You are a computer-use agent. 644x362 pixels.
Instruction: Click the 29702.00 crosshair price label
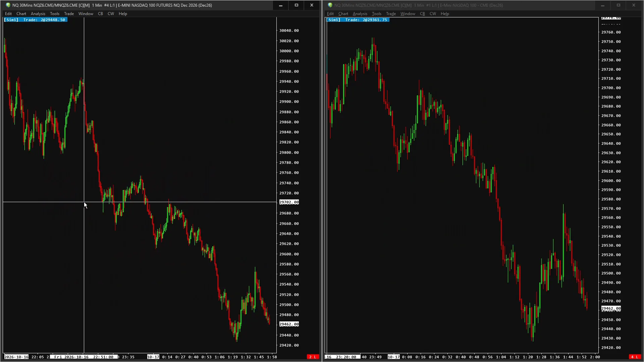[x=289, y=202]
